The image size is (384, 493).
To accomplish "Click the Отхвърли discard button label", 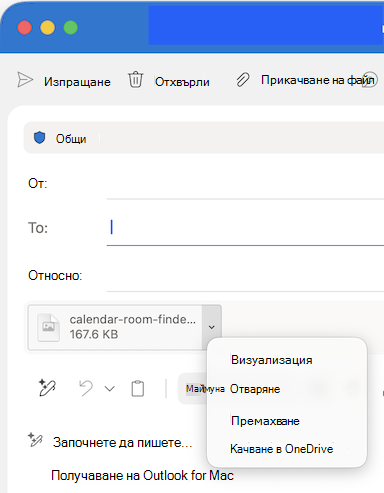I will 182,82.
